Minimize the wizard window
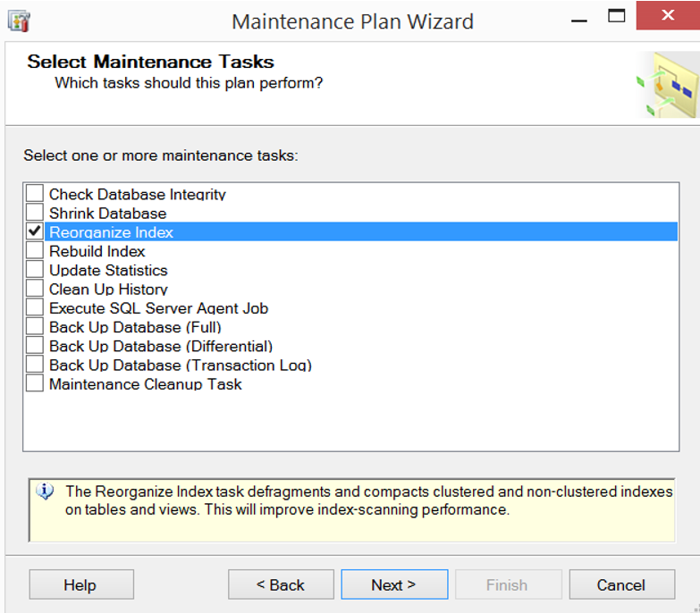The height and width of the screenshot is (613, 700). (x=579, y=21)
